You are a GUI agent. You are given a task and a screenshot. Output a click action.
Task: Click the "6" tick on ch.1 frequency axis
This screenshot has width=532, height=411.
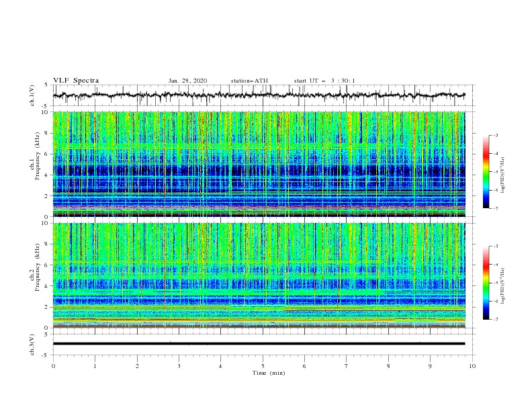coord(47,154)
